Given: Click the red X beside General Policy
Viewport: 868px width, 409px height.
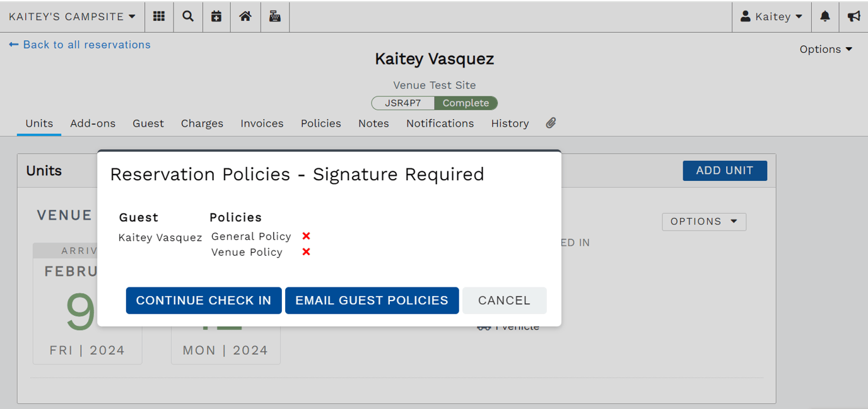Looking at the screenshot, I should [306, 236].
